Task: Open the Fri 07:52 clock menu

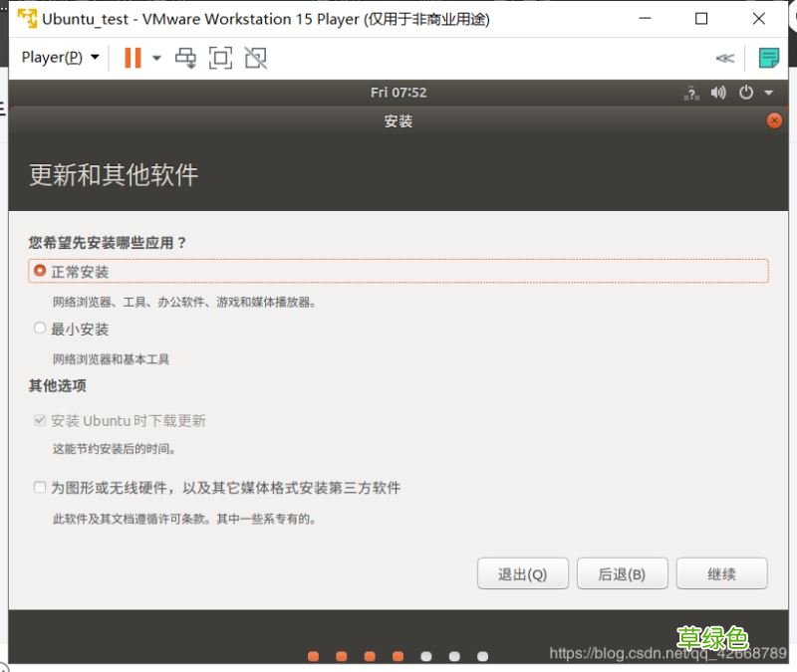Action: [x=398, y=93]
